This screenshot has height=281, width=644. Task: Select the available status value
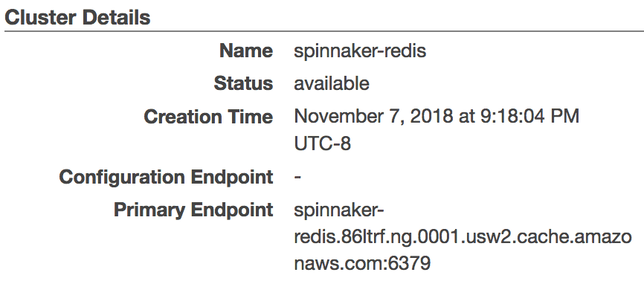332,83
